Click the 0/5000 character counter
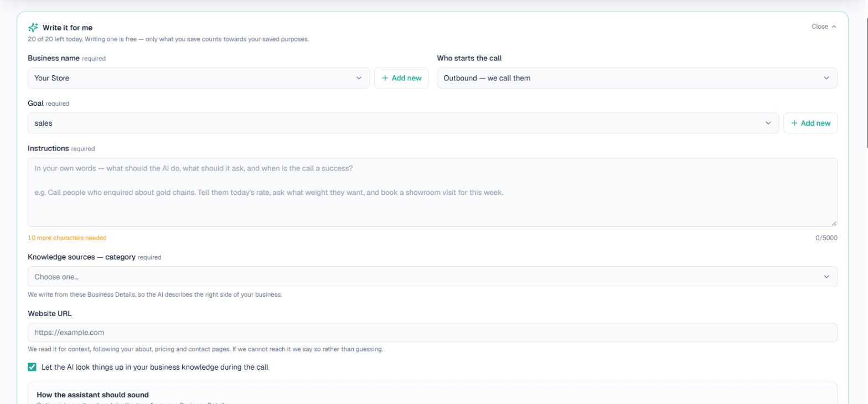 click(x=826, y=238)
